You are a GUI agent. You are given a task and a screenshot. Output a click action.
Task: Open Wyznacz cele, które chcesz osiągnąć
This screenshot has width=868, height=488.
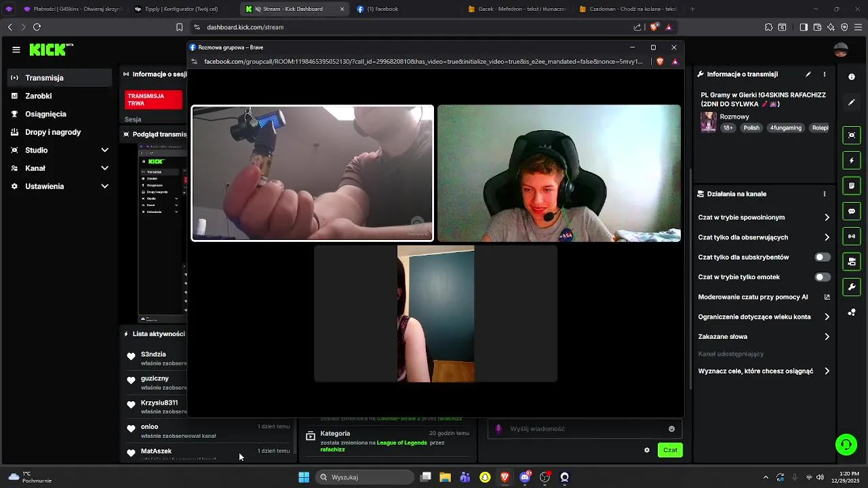764,371
